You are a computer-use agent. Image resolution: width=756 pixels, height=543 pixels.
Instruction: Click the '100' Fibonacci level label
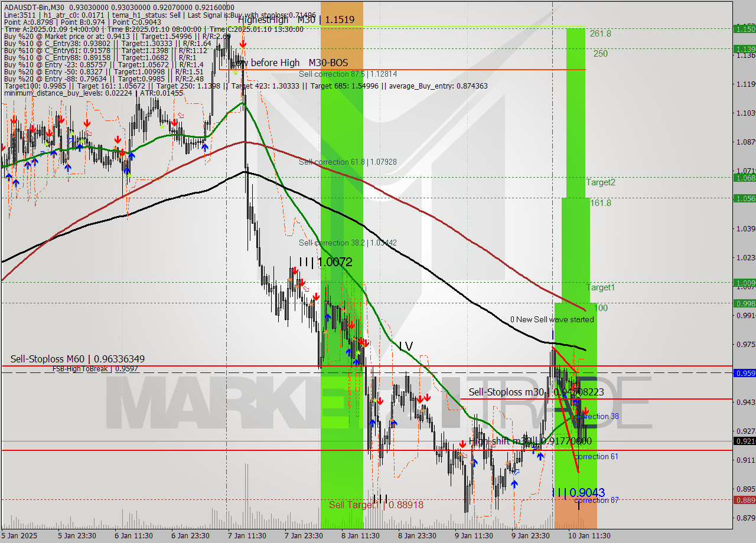(601, 308)
